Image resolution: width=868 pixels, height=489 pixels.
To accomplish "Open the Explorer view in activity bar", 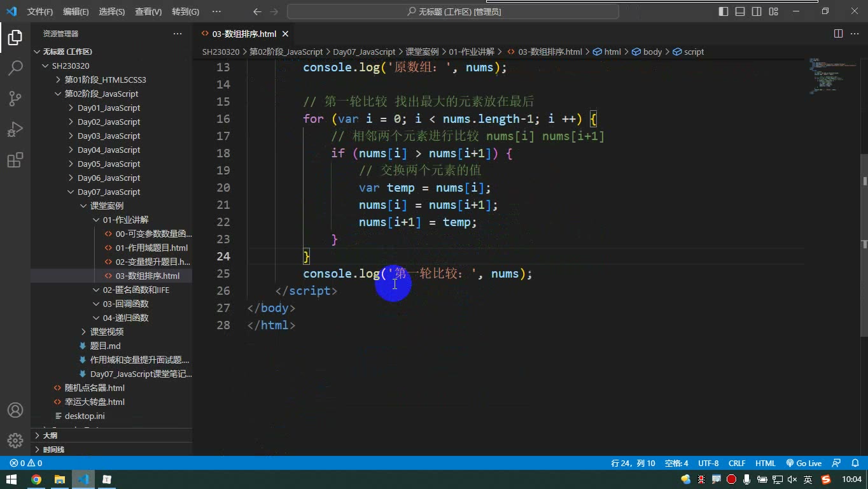I will coord(15,38).
